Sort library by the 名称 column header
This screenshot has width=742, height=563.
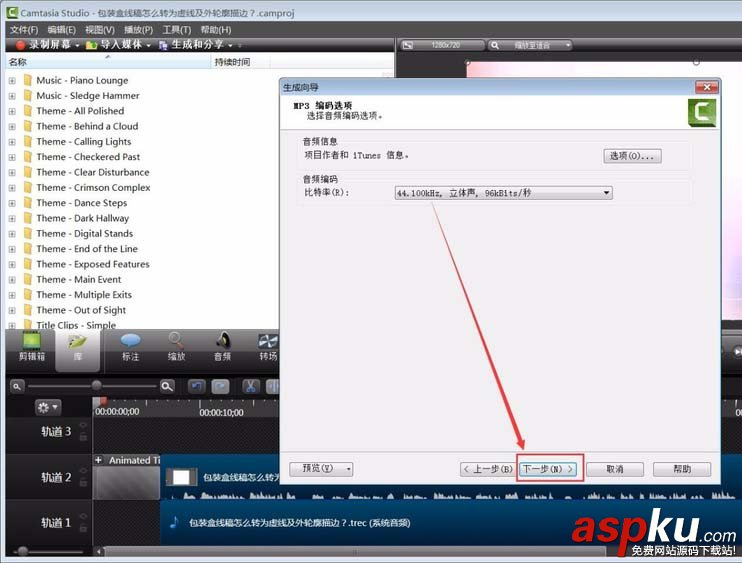tap(108, 62)
